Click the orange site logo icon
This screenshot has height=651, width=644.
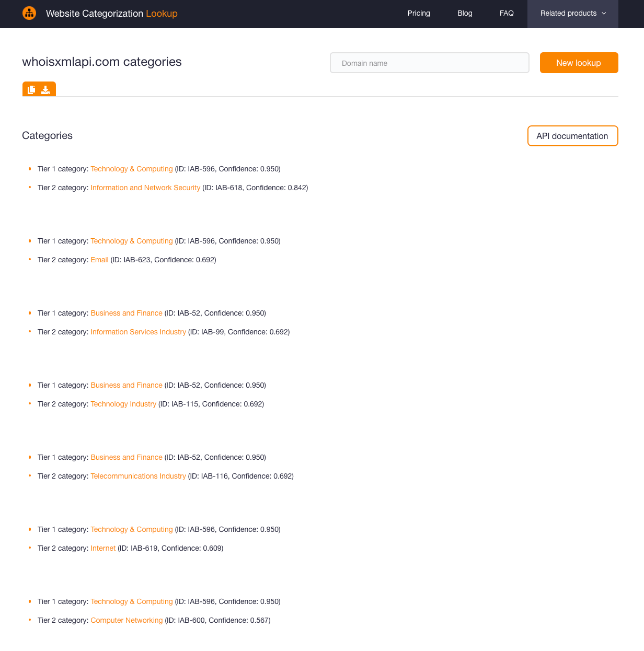[x=29, y=13]
